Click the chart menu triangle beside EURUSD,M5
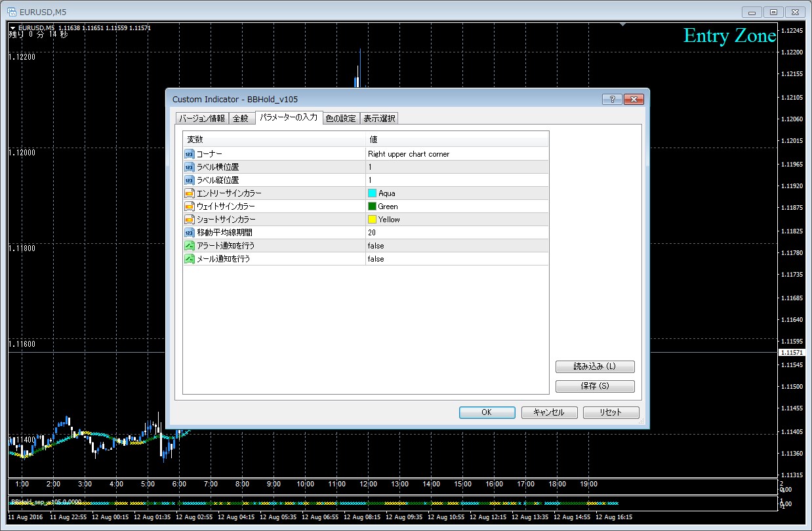The image size is (812, 531). [x=12, y=28]
